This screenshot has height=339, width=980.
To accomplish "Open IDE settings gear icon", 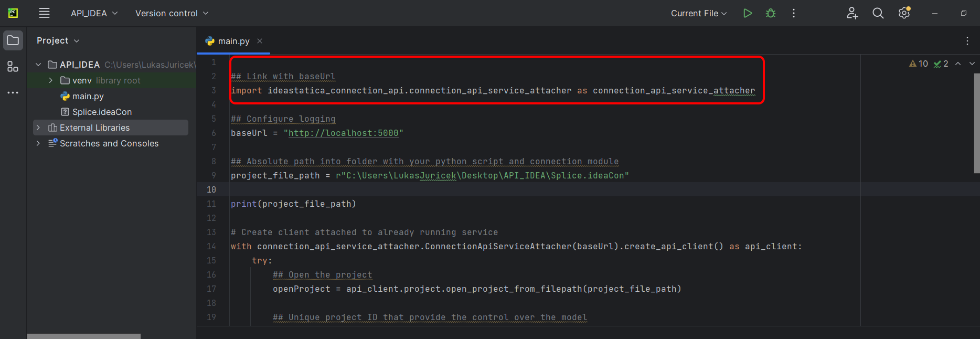I will (904, 13).
